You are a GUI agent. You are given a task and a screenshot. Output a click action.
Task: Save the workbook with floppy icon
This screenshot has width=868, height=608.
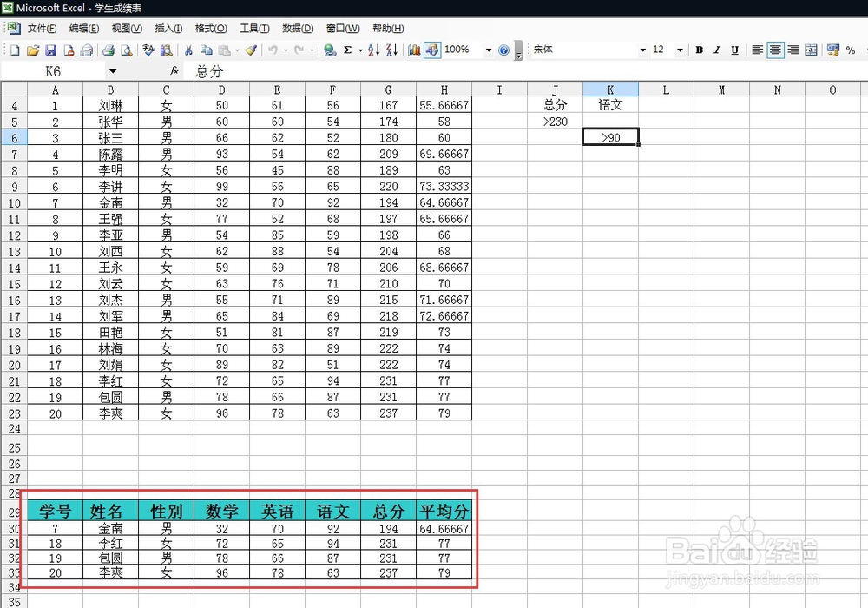coord(51,50)
